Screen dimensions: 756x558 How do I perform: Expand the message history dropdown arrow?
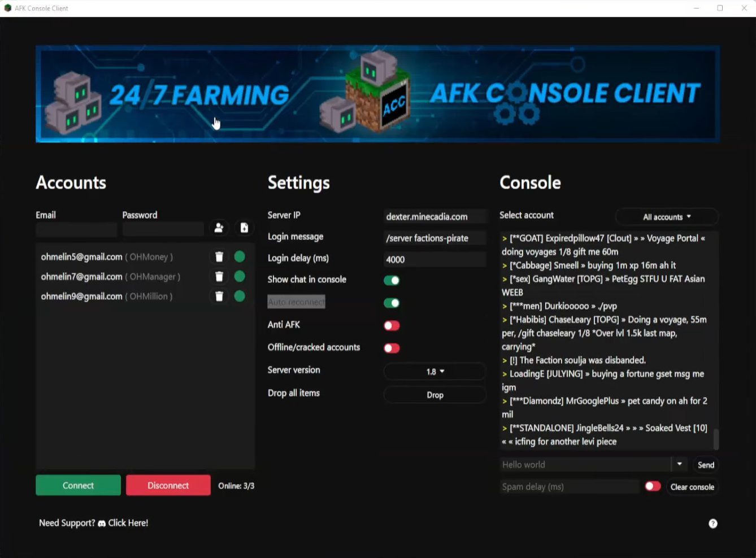click(x=680, y=464)
